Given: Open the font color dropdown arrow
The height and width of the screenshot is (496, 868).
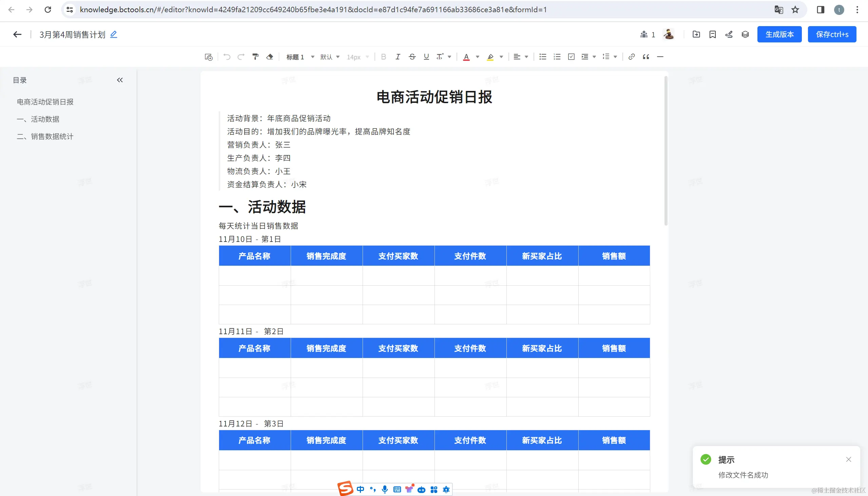Looking at the screenshot, I should coord(478,57).
